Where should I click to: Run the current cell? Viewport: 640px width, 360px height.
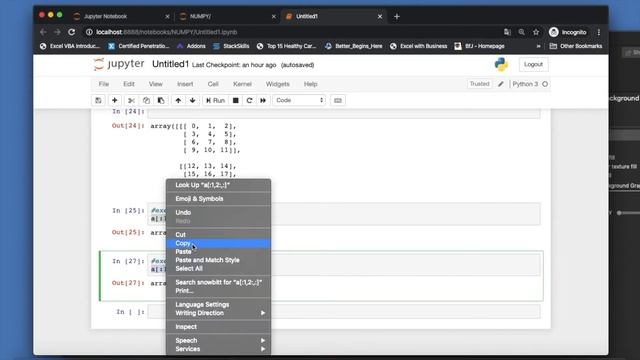point(216,100)
